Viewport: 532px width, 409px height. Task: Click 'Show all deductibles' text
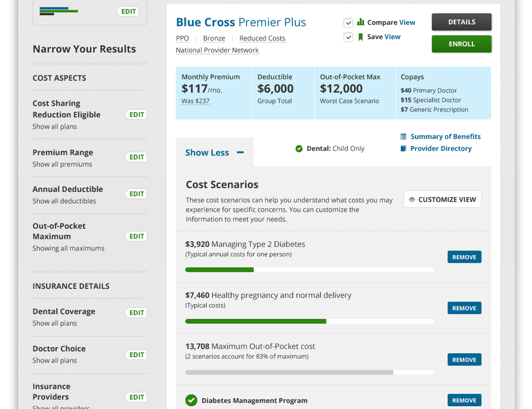[64, 201]
